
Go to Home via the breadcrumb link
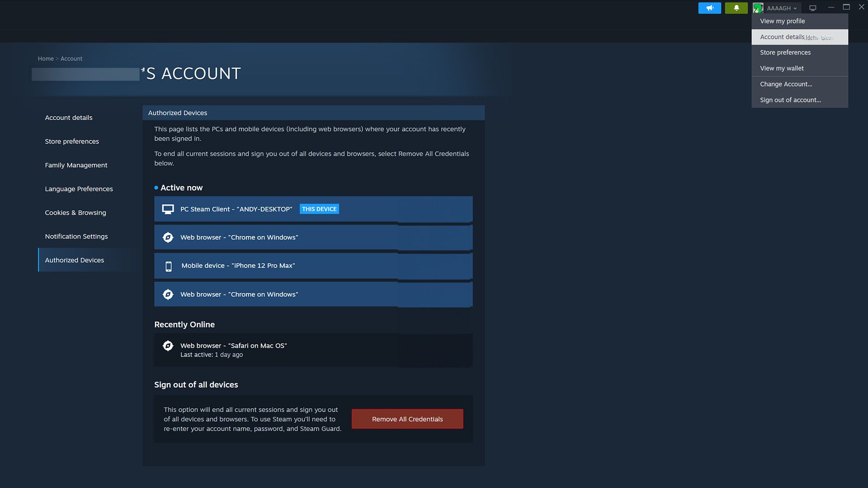[45, 58]
